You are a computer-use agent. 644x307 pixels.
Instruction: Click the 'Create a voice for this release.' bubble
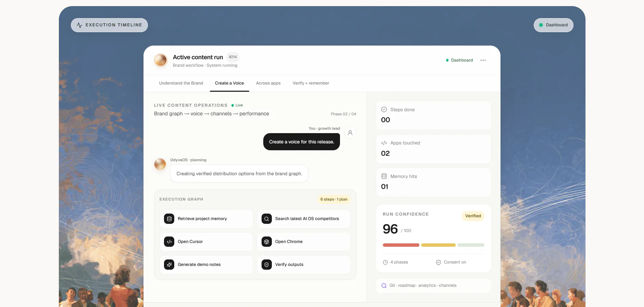click(x=302, y=142)
